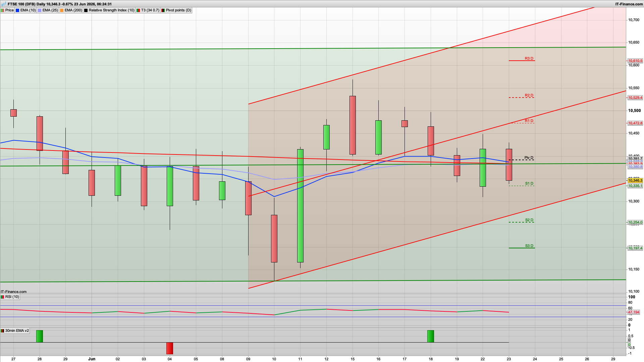Click the 10,197.4 price tag on axis
The height and width of the screenshot is (362, 644).
(635, 248)
